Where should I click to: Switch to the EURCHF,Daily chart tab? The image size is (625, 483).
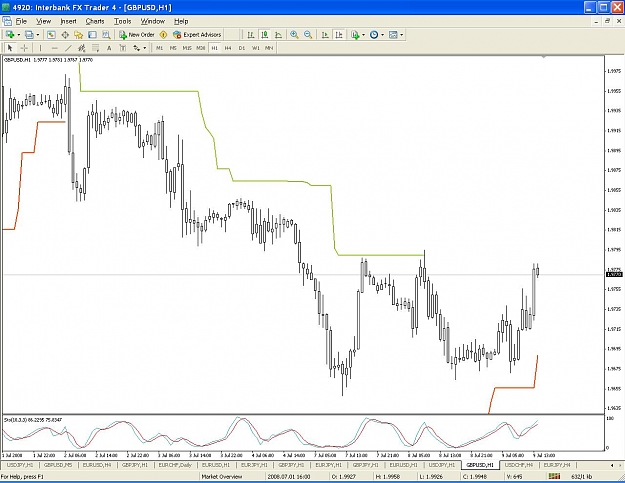[x=175, y=465]
